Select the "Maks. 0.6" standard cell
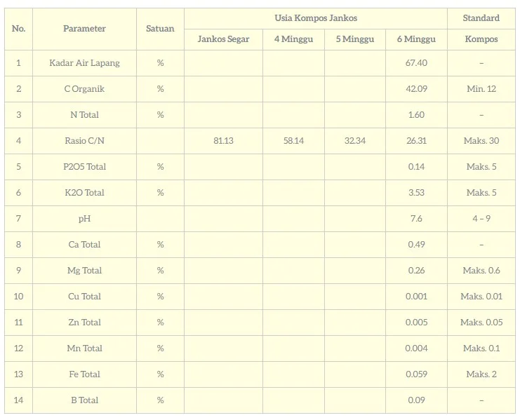This screenshot has height=420, width=520. click(481, 271)
